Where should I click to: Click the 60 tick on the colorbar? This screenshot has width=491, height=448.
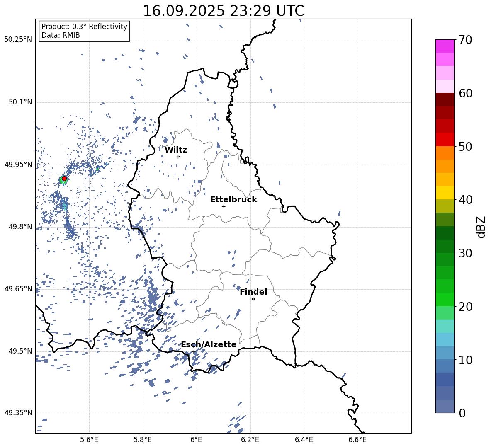465,93
